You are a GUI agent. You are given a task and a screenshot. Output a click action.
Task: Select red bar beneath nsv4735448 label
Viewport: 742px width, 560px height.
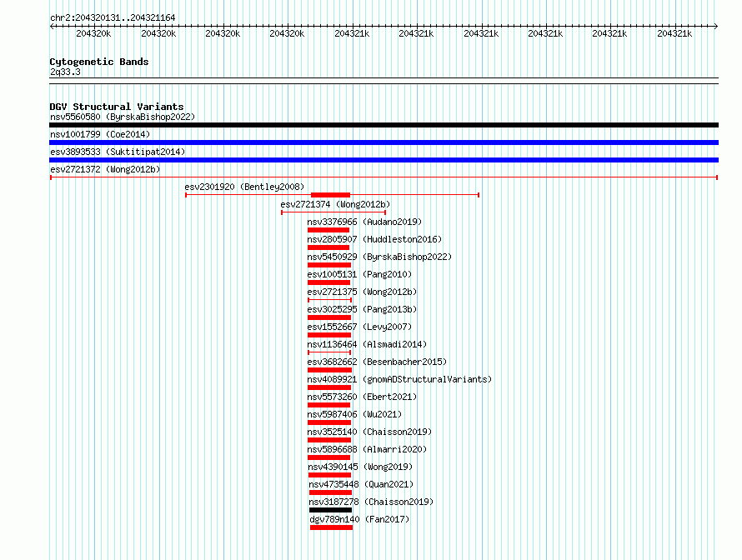pyautogui.click(x=330, y=492)
